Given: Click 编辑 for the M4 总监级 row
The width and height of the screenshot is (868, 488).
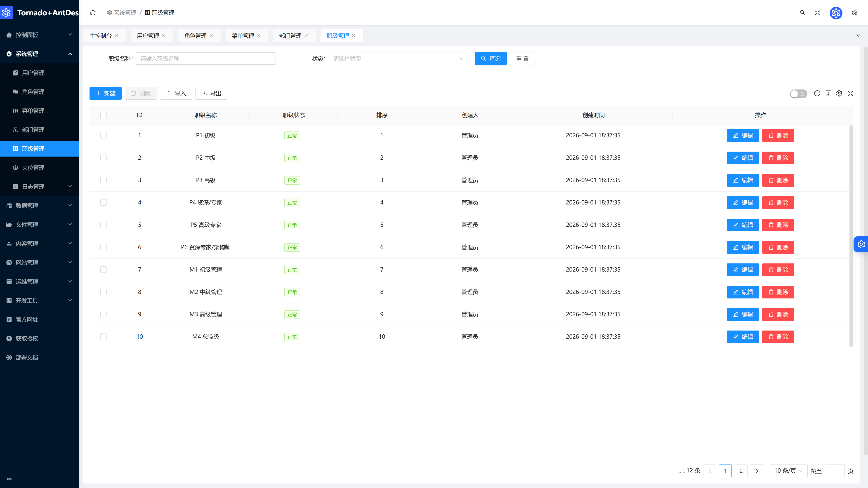Looking at the screenshot, I should (743, 337).
